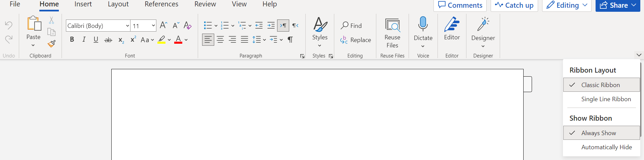Image resolution: width=644 pixels, height=160 pixels.
Task: Open Paragraph dialog launcher
Action: (302, 56)
